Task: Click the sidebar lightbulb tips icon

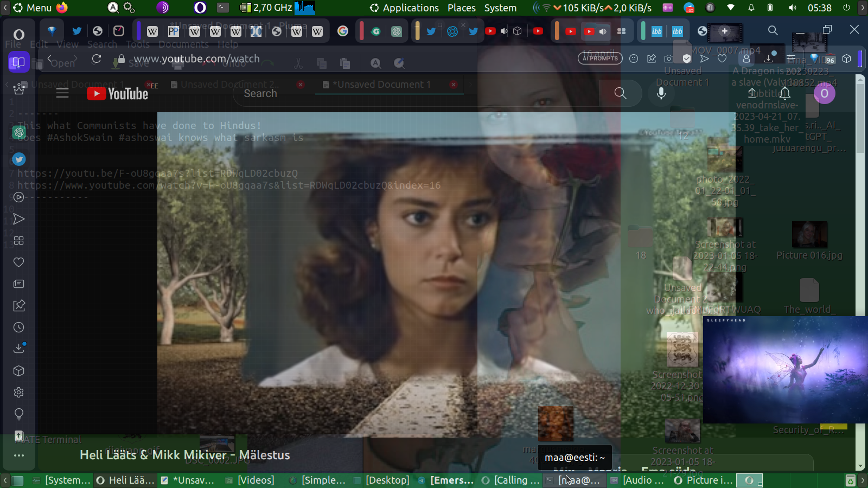Action: (19, 415)
